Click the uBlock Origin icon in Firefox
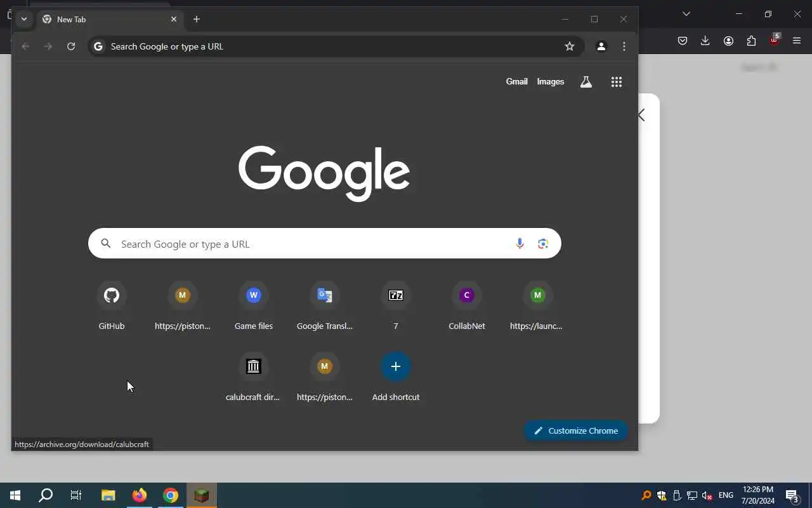Screen dimensions: 812x508 click(x=774, y=39)
